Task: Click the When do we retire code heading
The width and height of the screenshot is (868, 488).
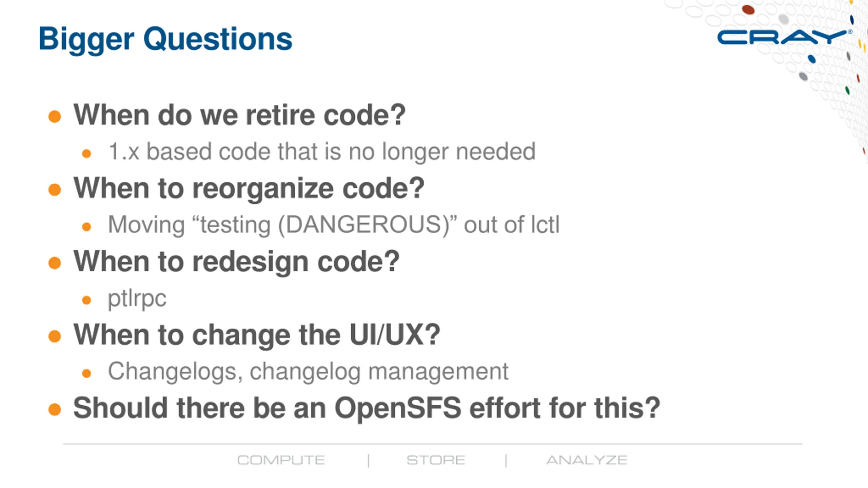Action: coord(239,115)
